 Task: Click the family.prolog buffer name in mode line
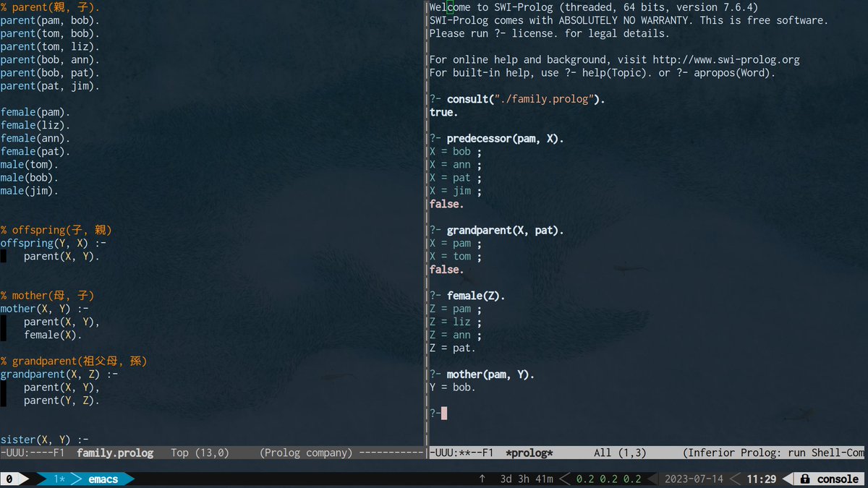click(x=115, y=453)
